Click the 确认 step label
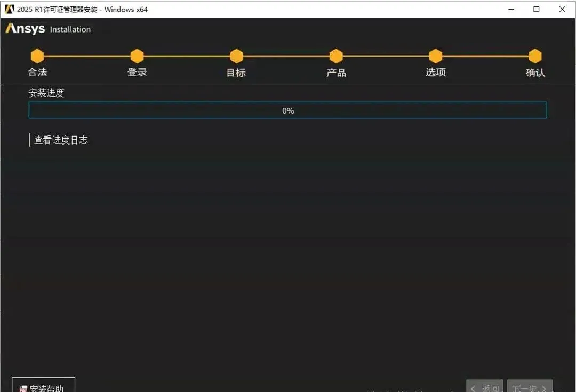This screenshot has height=392, width=576. tap(535, 73)
